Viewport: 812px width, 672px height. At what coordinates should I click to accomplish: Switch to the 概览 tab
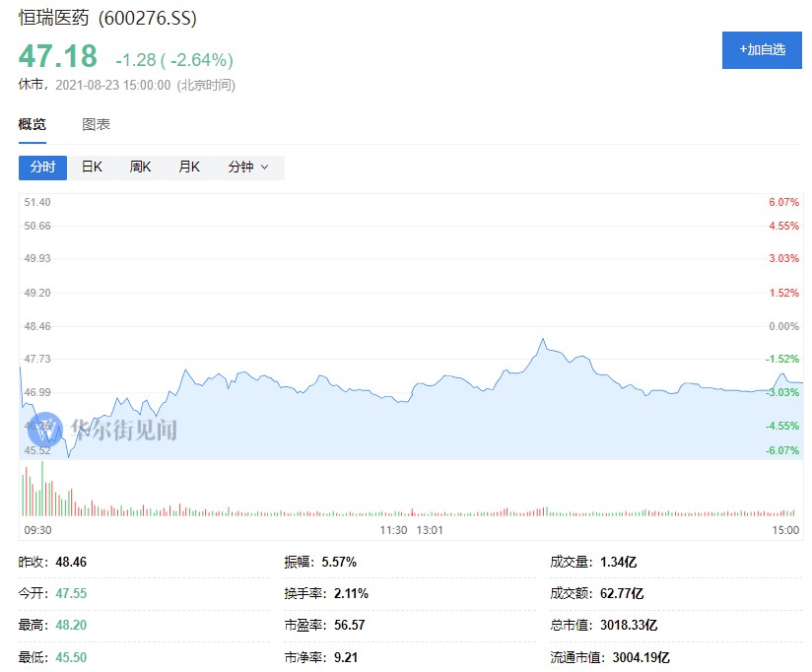coord(33,125)
